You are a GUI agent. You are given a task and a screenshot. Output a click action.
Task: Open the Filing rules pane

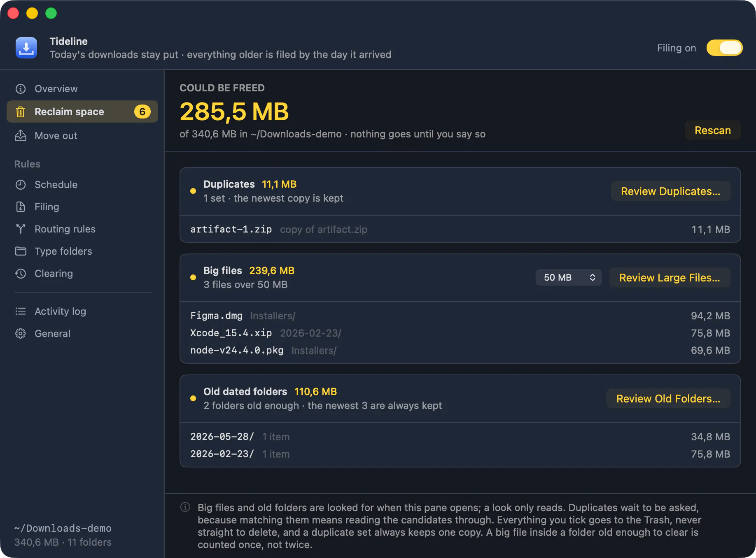coord(82,207)
